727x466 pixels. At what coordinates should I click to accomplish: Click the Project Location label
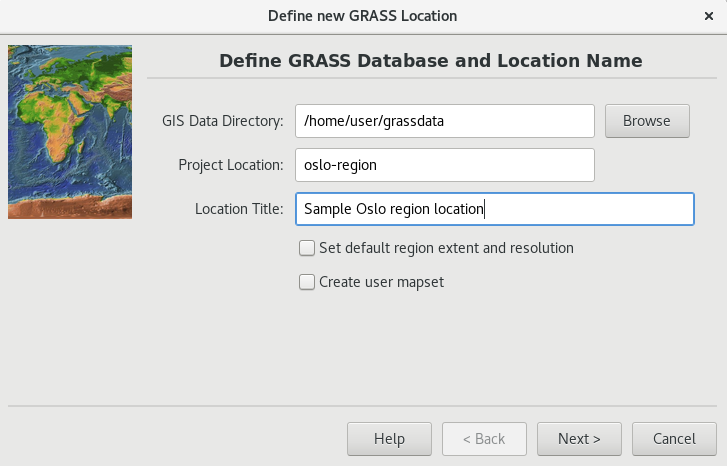[x=231, y=165]
